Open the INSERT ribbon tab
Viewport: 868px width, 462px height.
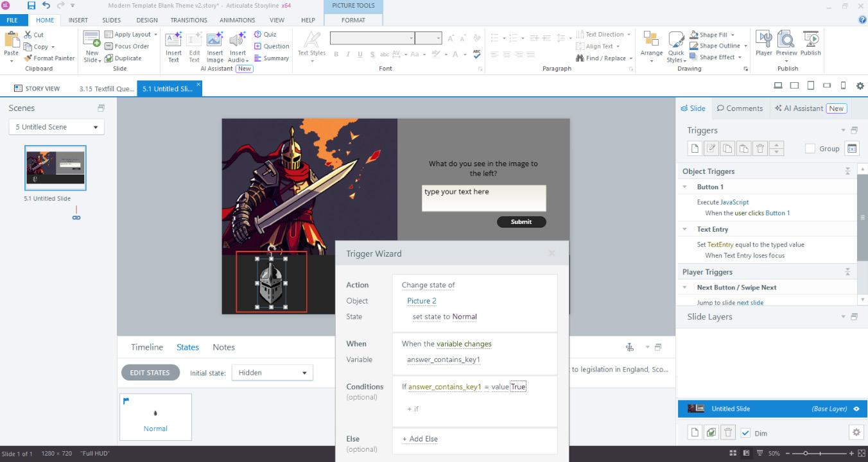[x=78, y=20]
